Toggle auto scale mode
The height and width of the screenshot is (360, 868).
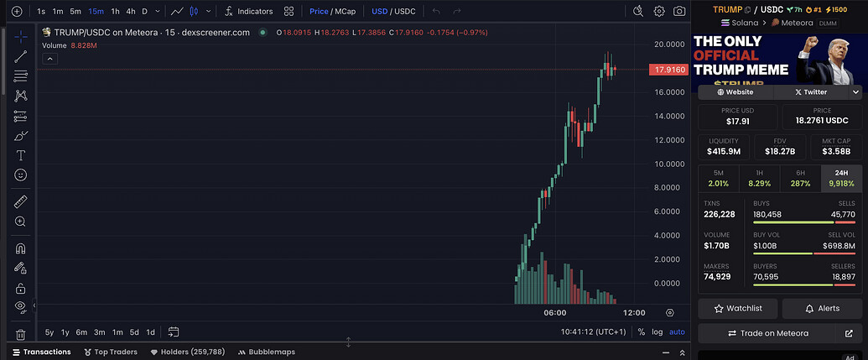[677, 331]
